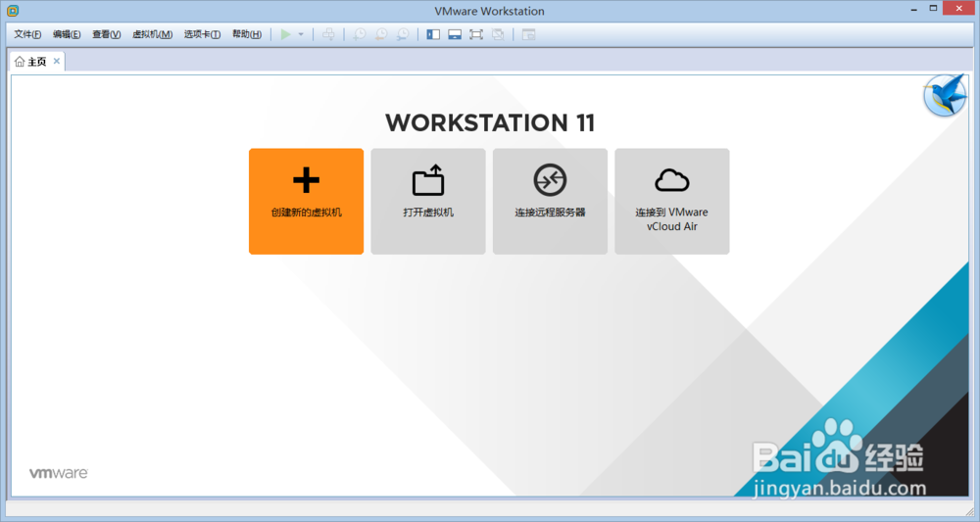
Task: Click the take snapshot toolbar icon
Action: click(360, 34)
